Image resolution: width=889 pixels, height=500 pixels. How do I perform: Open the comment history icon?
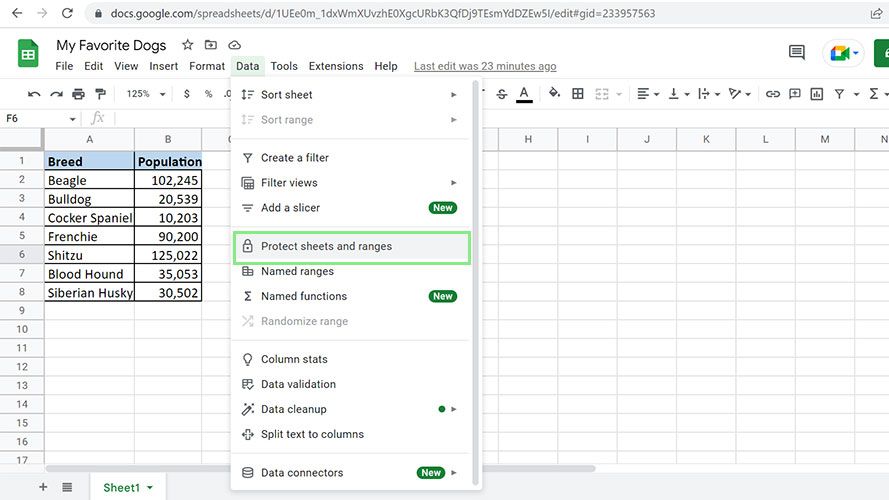pyautogui.click(x=797, y=53)
